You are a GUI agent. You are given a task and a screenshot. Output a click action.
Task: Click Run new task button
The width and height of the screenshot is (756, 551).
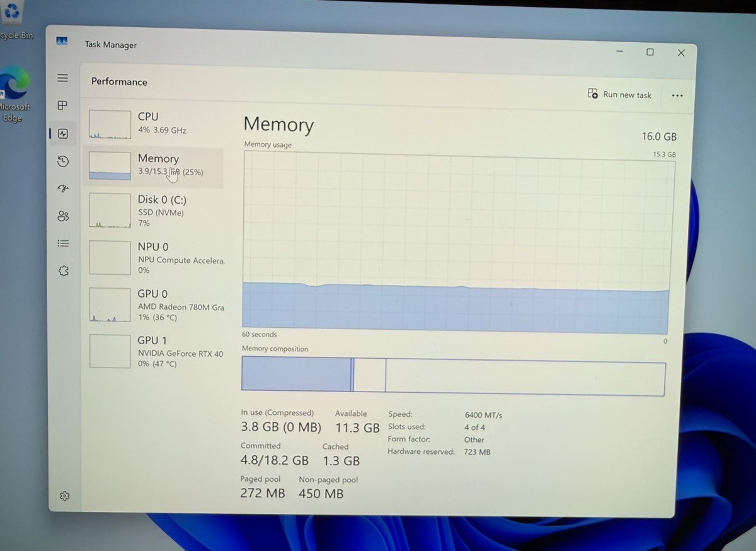[619, 94]
